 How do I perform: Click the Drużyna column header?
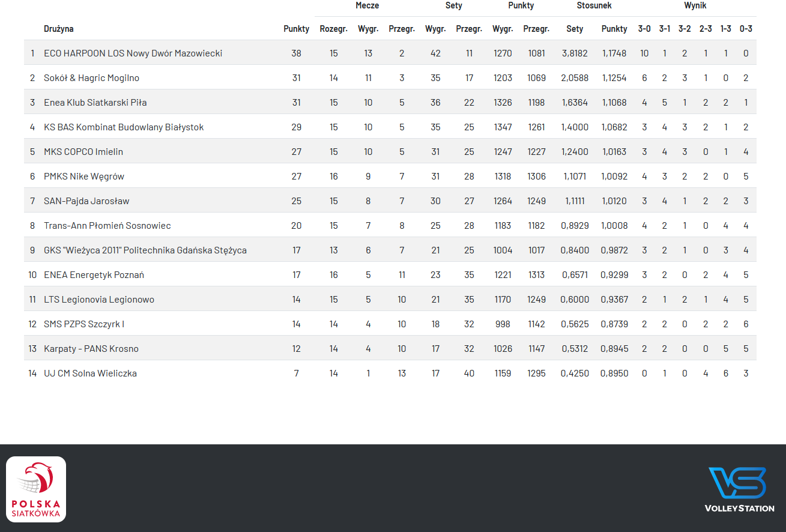pos(59,29)
